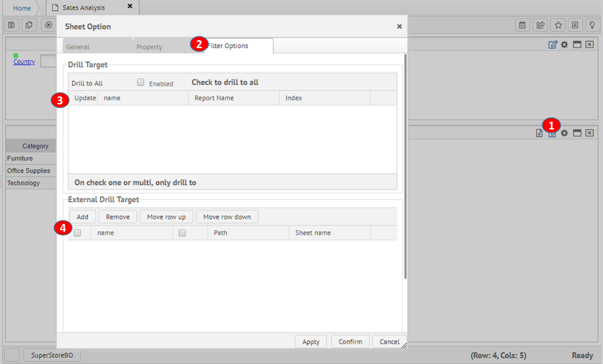Tick the select-all checkbox beside name column

[78, 233]
